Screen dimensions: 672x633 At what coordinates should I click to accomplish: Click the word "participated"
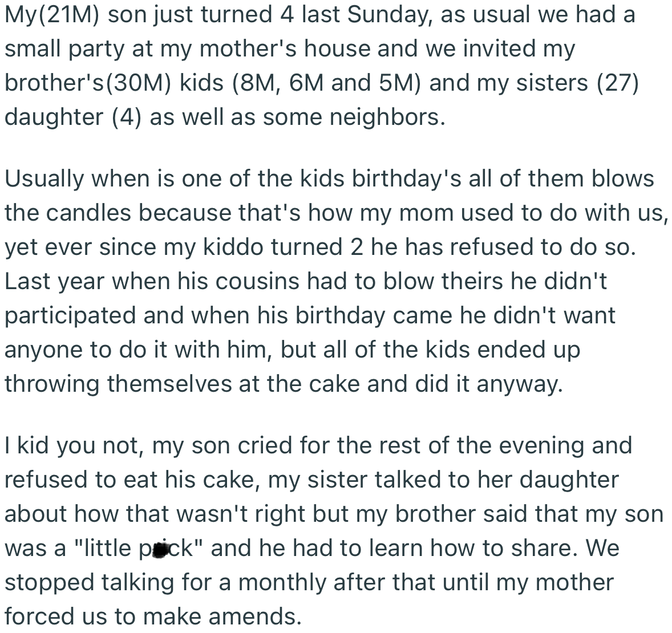[70, 316]
